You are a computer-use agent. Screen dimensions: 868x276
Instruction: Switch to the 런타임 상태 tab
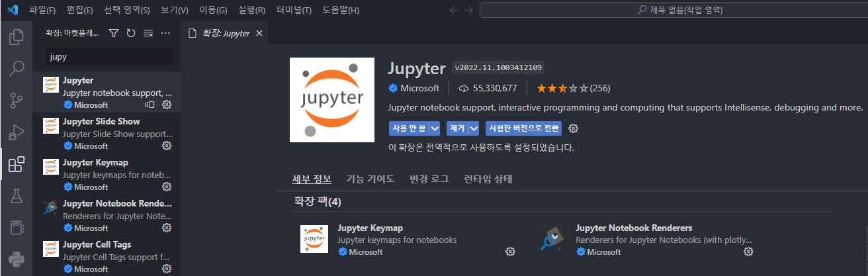click(x=488, y=179)
